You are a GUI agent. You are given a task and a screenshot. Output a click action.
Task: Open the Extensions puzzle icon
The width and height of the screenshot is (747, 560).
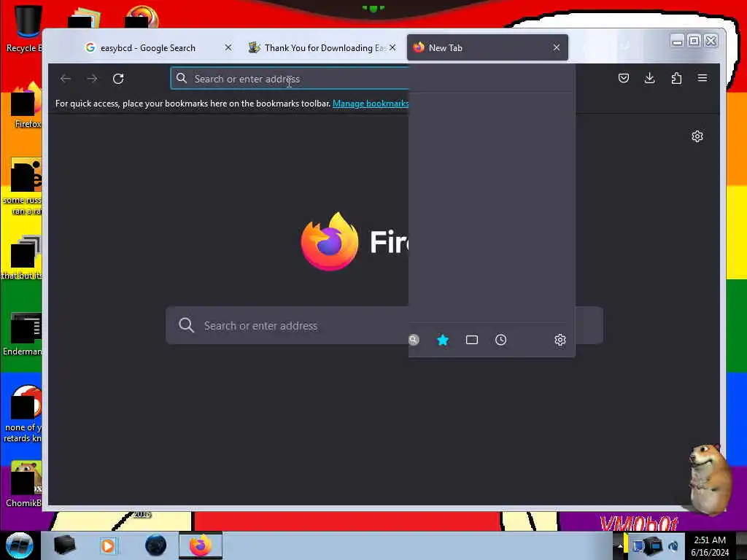pyautogui.click(x=676, y=78)
